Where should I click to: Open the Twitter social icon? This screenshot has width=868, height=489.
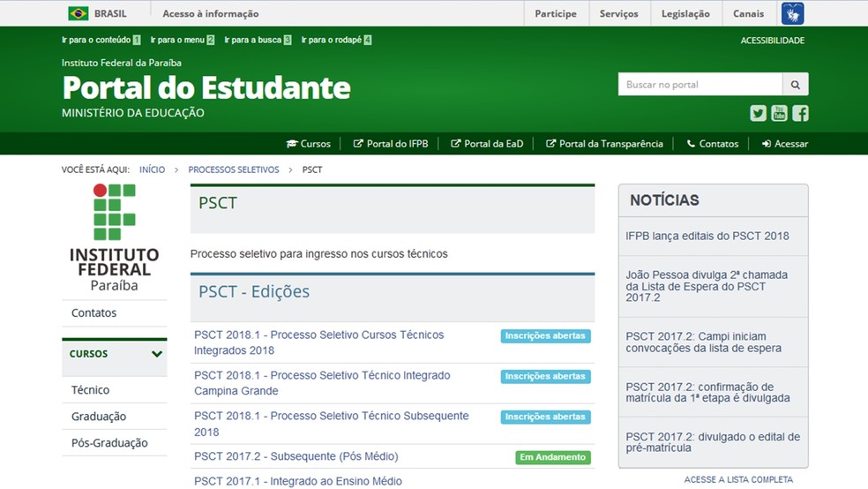(x=758, y=114)
